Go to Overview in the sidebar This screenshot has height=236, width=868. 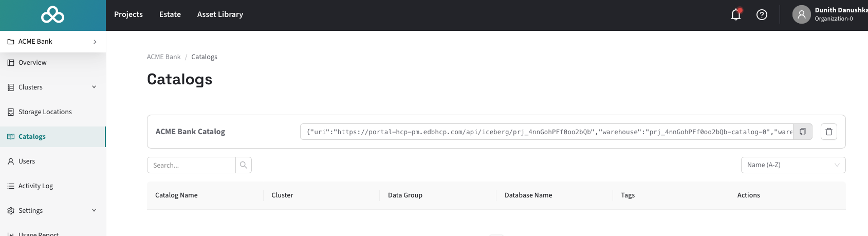(x=53, y=63)
